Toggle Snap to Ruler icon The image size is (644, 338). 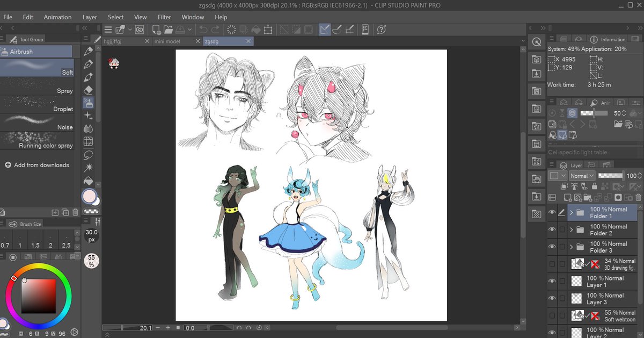(325, 30)
